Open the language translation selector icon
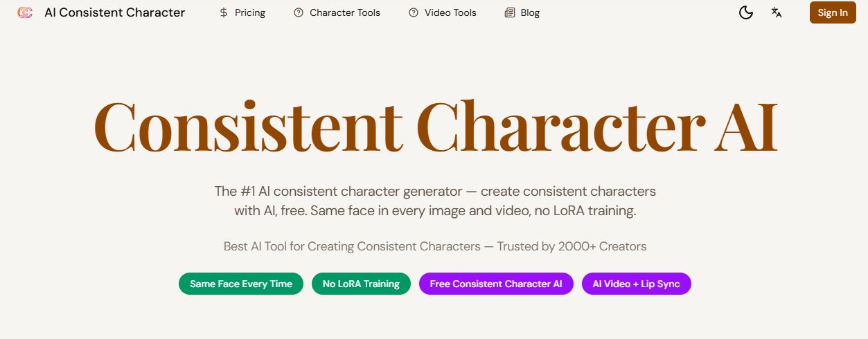This screenshot has height=339, width=868. (777, 12)
